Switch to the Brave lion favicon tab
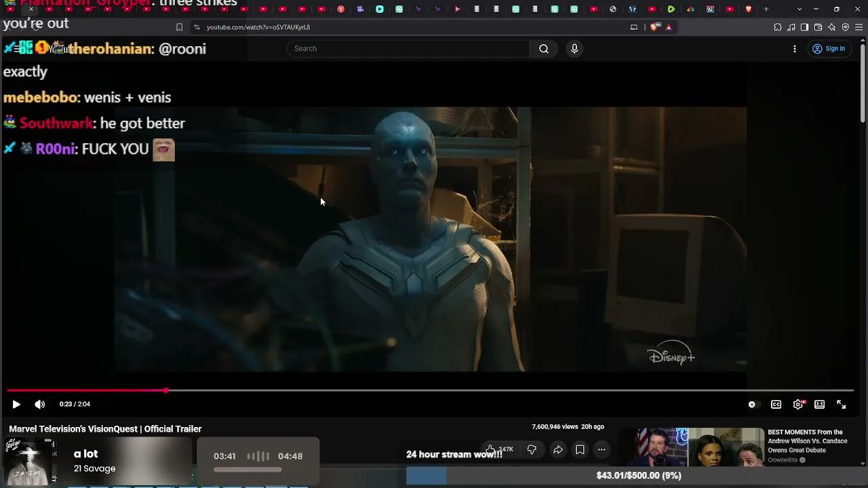 pos(749,9)
